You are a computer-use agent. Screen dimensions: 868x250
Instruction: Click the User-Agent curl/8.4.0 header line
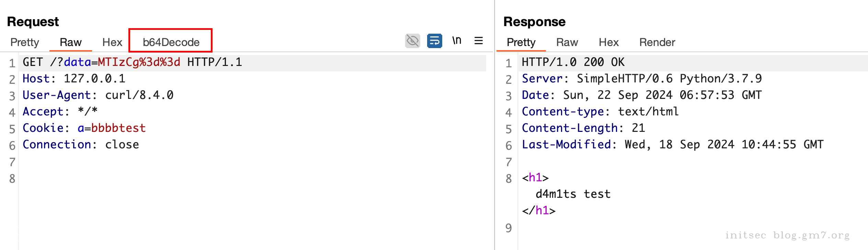pos(98,95)
